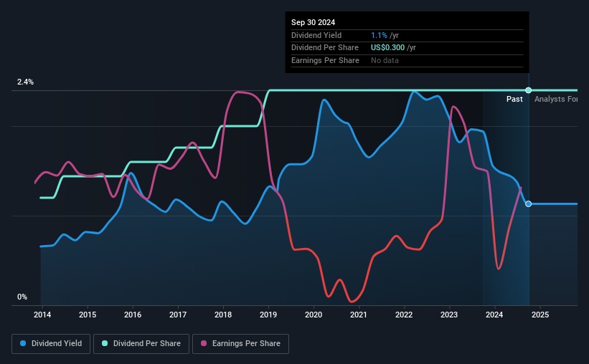Screen dimensions: 589x364
Task: Click the 2018 x-axis label
Action: [x=223, y=315]
